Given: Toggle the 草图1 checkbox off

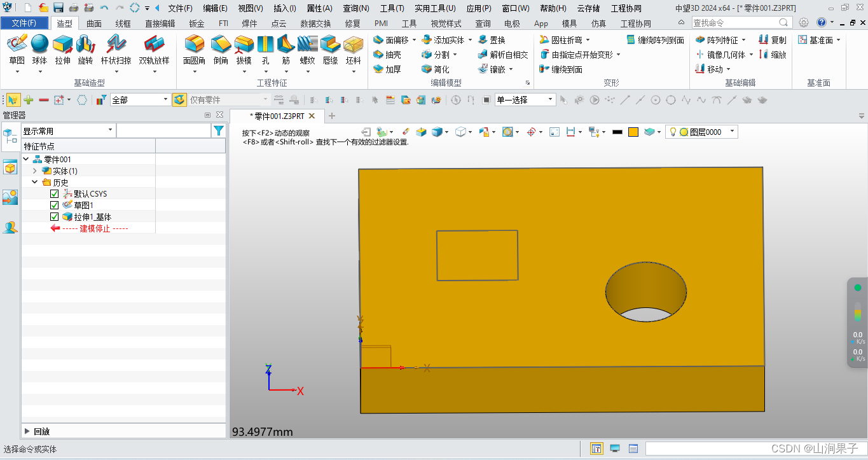Looking at the screenshot, I should click(x=54, y=205).
